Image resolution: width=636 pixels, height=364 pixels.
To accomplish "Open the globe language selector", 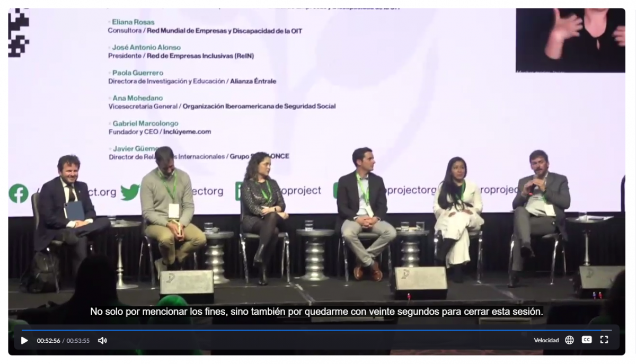I will (x=569, y=340).
